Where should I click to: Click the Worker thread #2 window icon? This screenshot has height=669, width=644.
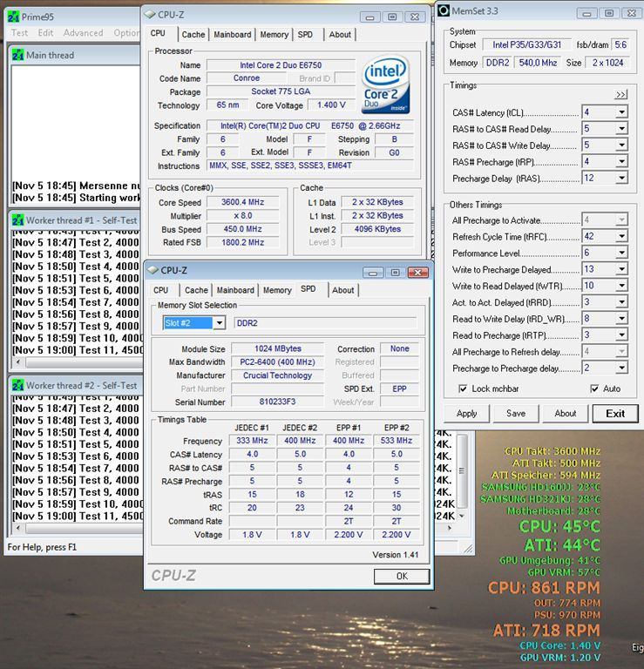click(18, 385)
